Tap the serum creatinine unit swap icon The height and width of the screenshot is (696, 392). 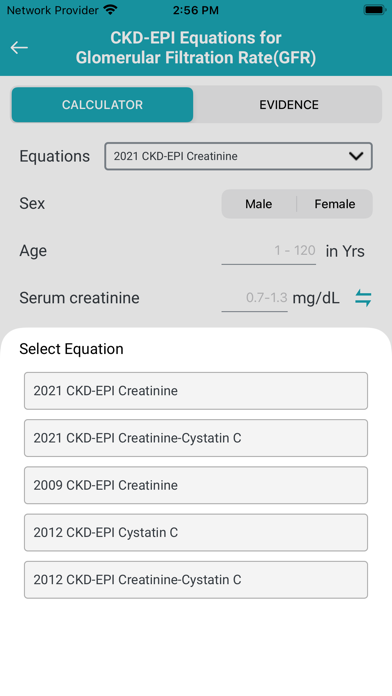(x=363, y=298)
